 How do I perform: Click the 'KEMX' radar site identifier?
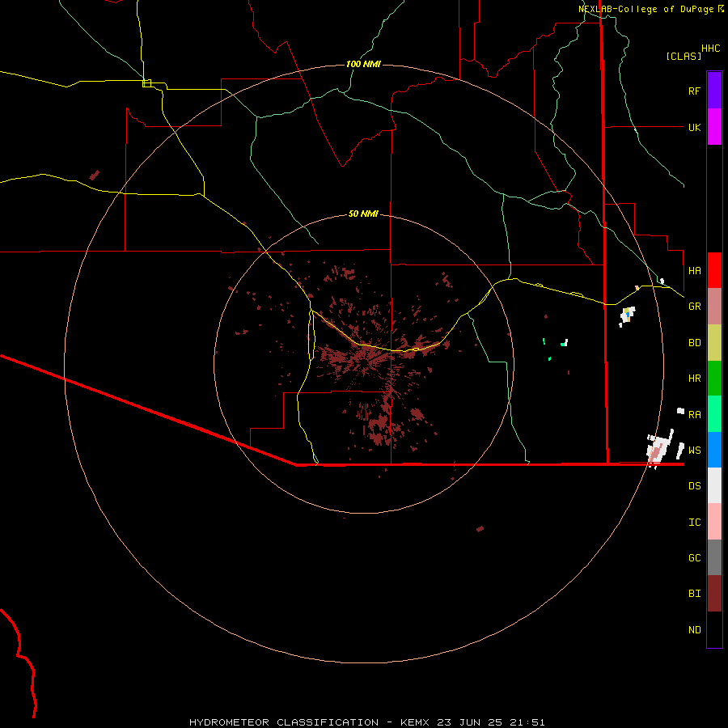[416, 722]
